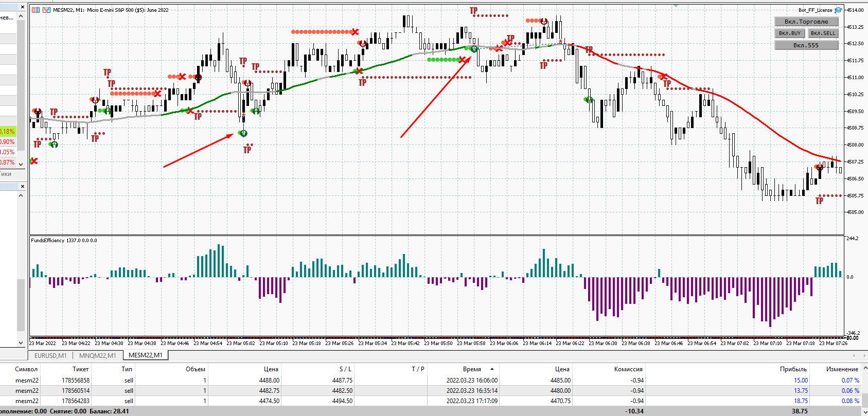
Task: Toggle the Вкл.BUY button
Action: pos(790,33)
